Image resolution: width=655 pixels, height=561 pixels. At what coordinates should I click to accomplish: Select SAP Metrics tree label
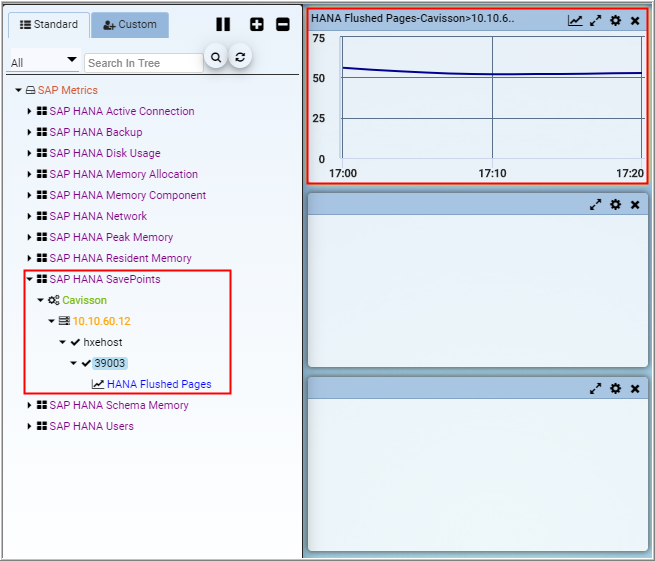[68, 90]
